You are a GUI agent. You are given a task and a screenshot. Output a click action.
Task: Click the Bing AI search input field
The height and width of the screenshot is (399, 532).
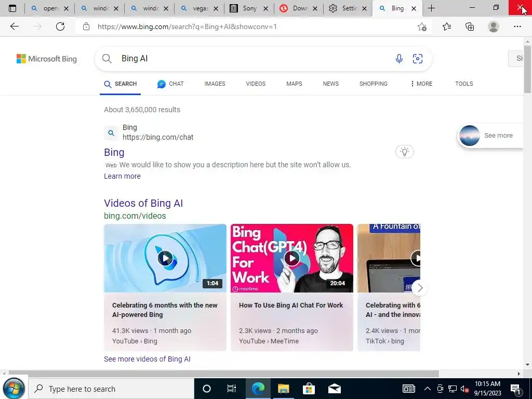coord(255,58)
